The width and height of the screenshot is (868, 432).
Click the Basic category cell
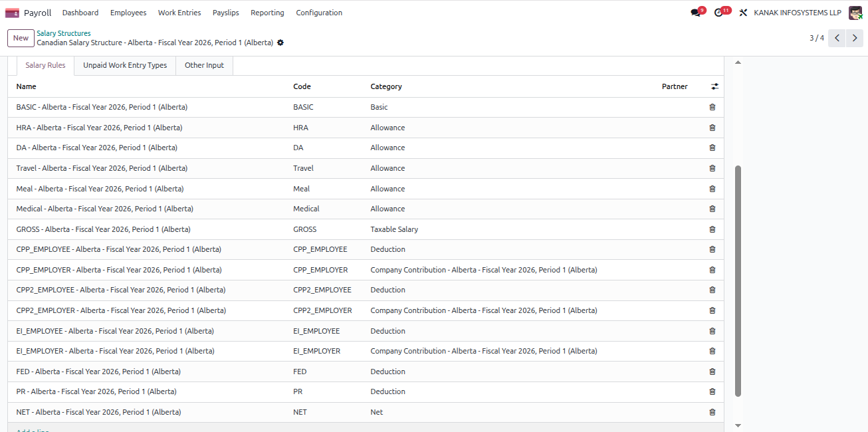point(379,107)
